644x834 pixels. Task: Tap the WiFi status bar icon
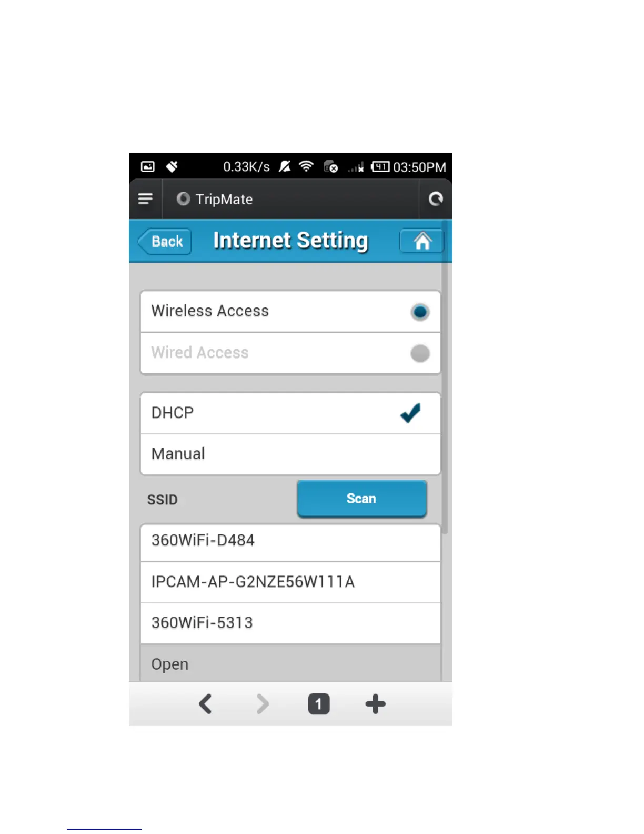306,166
